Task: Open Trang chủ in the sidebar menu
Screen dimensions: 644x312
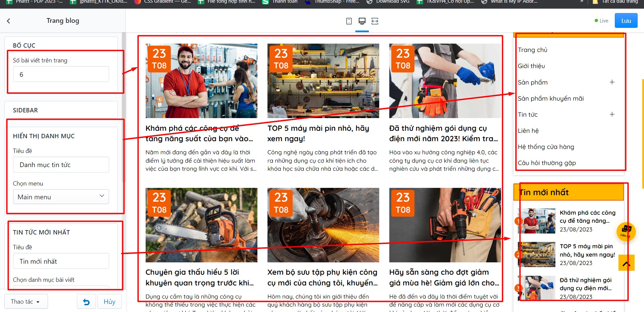Action: pos(533,50)
